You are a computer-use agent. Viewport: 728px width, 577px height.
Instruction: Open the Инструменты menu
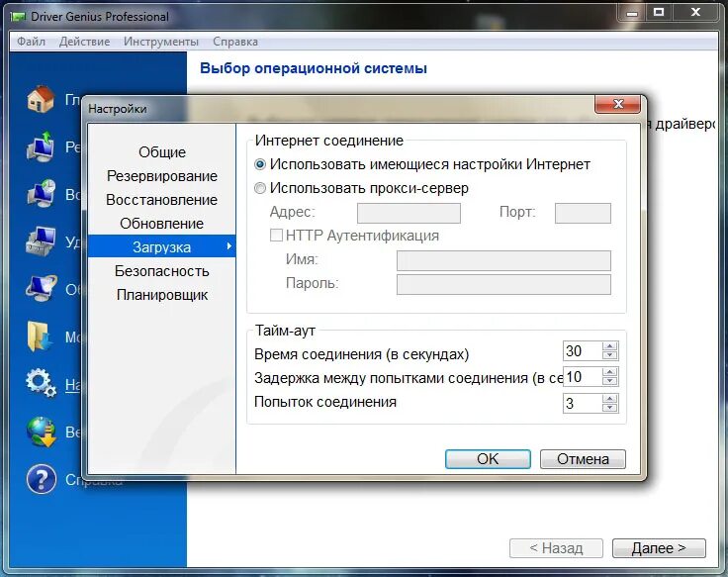[x=161, y=42]
